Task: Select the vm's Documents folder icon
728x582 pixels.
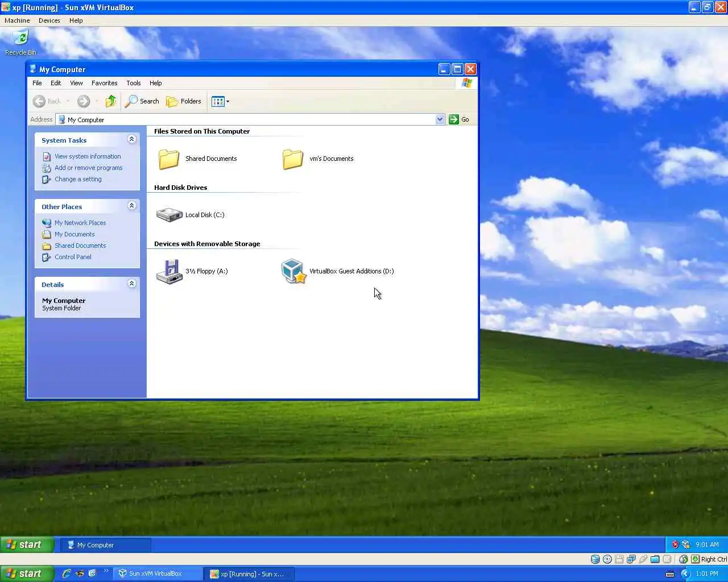Action: click(x=293, y=159)
